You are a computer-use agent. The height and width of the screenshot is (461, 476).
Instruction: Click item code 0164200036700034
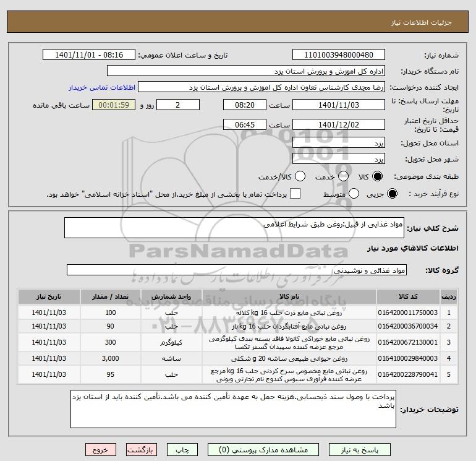coord(408,326)
